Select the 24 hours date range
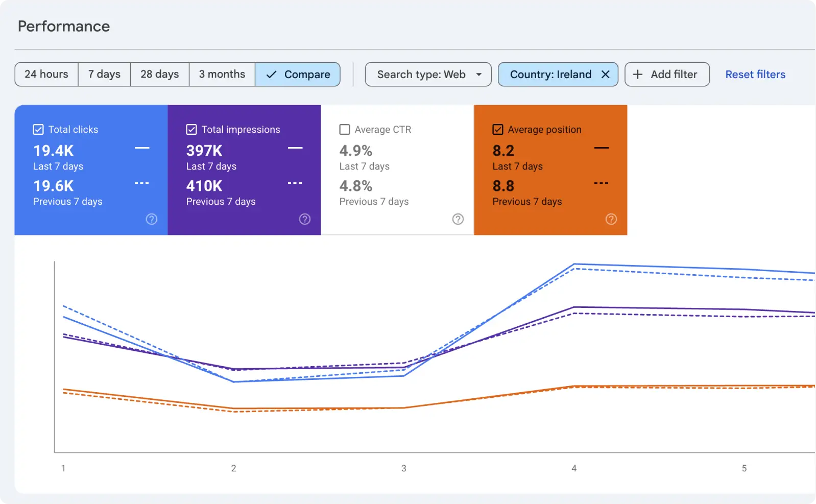Image resolution: width=816 pixels, height=504 pixels. click(46, 75)
